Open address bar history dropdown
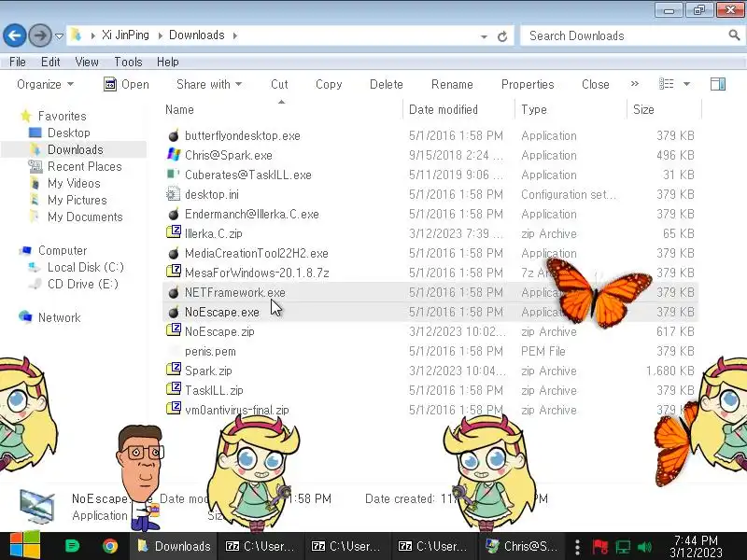The height and width of the screenshot is (560, 747). 484,36
